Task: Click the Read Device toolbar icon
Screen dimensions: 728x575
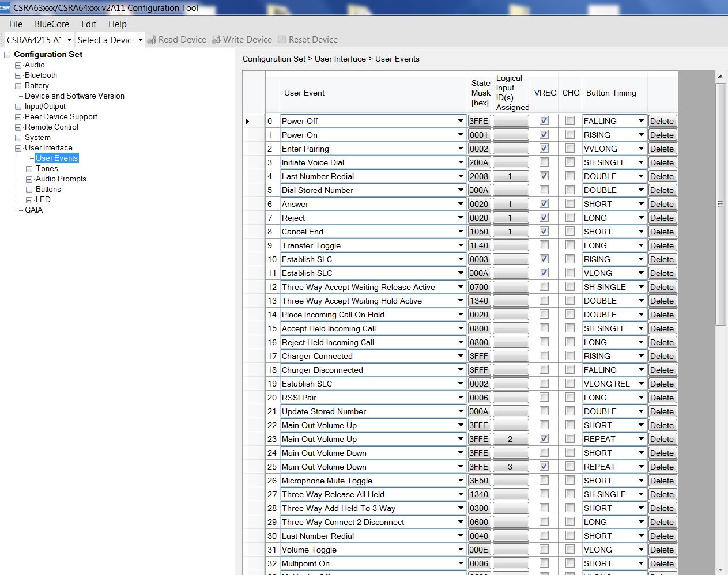Action: [152, 40]
